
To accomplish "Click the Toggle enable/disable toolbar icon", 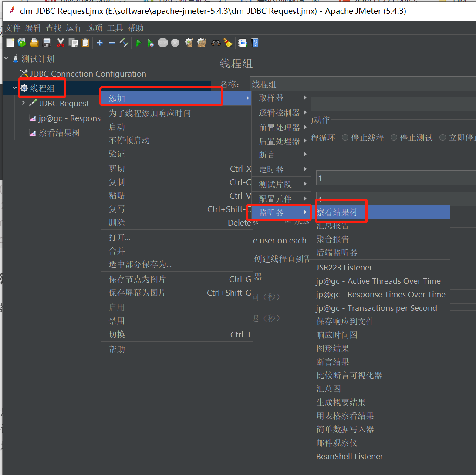I will tap(124, 43).
